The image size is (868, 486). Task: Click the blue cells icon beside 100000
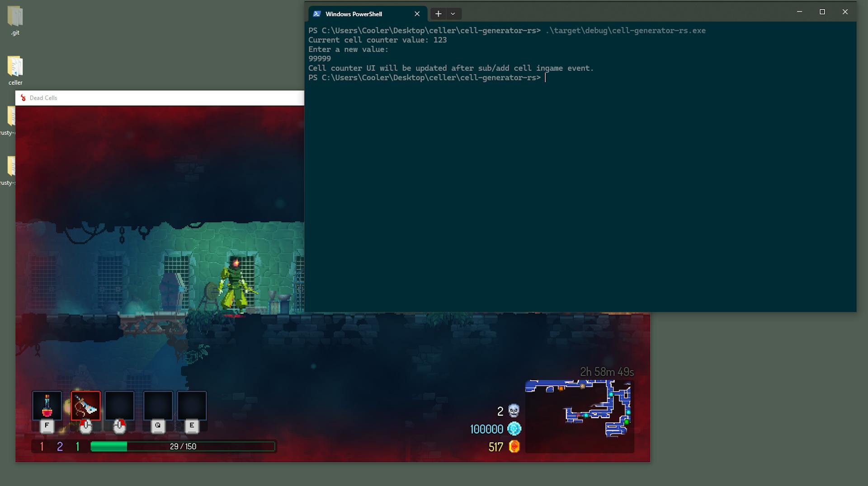coord(514,429)
